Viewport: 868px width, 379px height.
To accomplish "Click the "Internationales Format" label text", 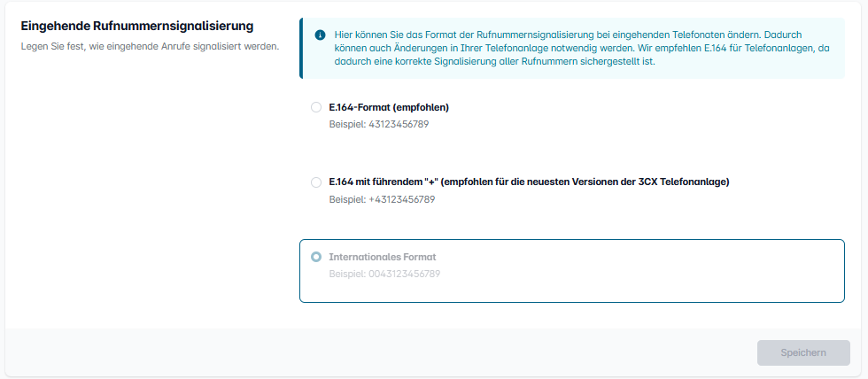I will tap(383, 257).
